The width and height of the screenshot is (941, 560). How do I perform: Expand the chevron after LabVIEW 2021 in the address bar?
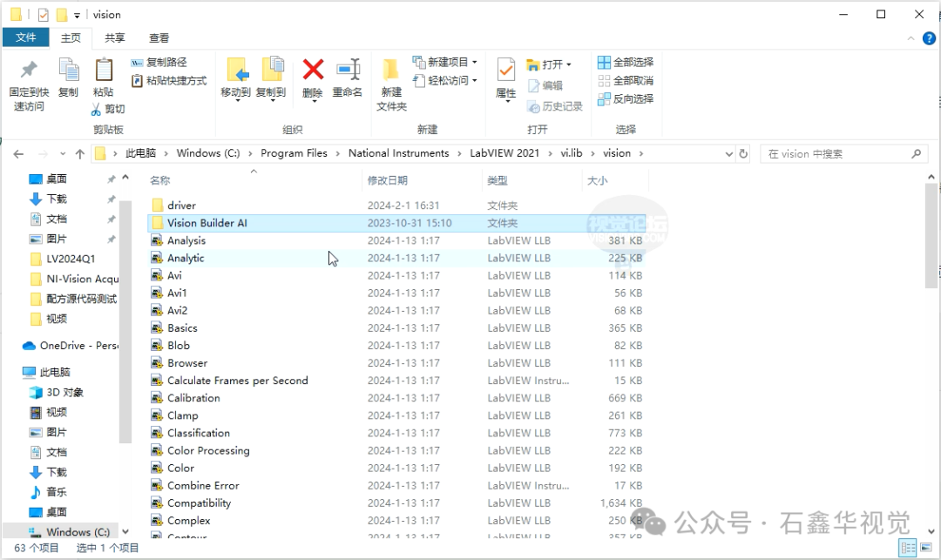click(x=551, y=153)
